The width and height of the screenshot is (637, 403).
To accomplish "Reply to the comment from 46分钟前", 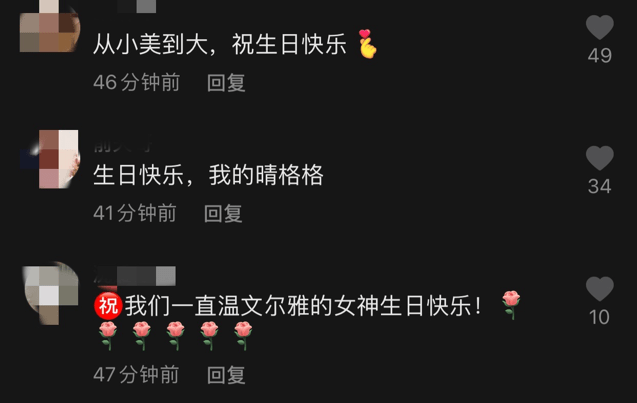I will point(226,82).
